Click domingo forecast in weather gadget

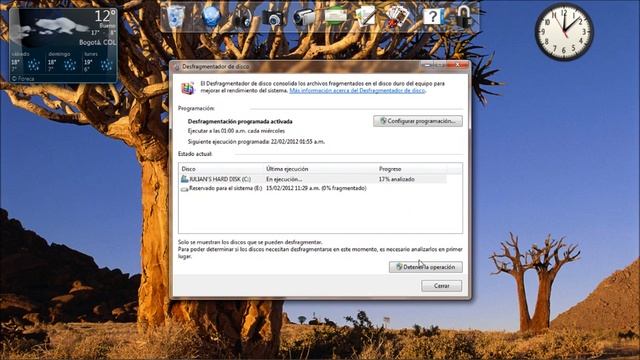tap(63, 61)
